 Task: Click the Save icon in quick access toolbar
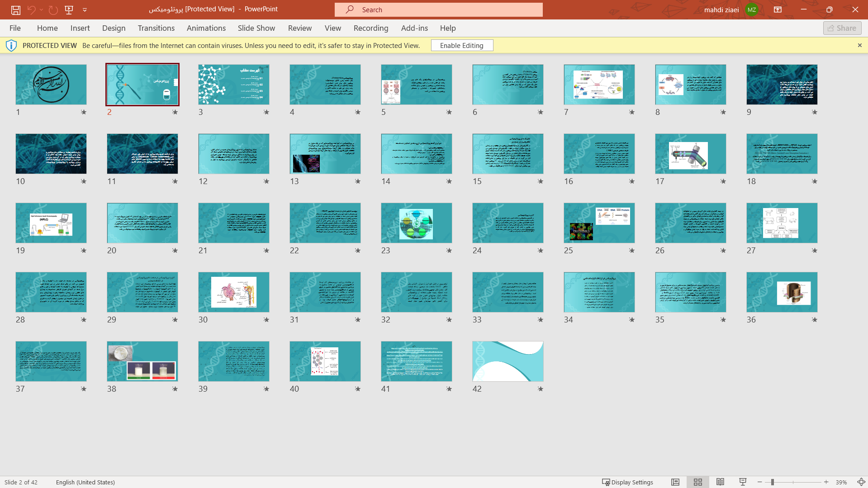point(16,9)
